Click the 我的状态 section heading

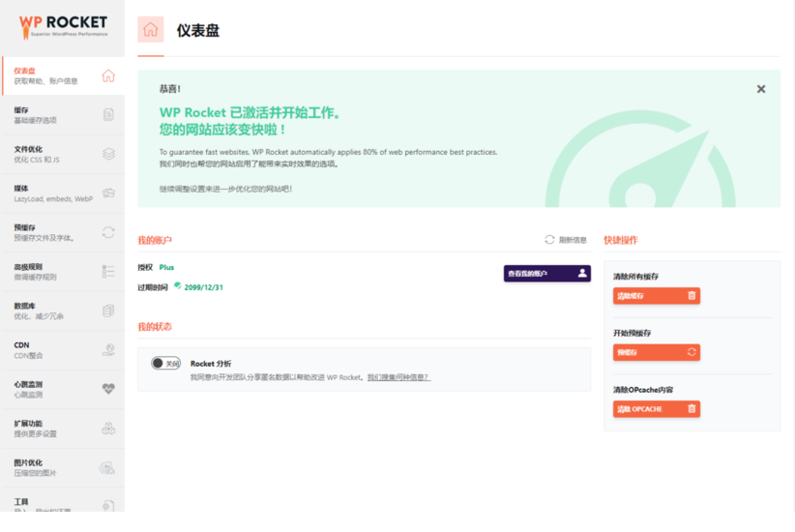(155, 327)
